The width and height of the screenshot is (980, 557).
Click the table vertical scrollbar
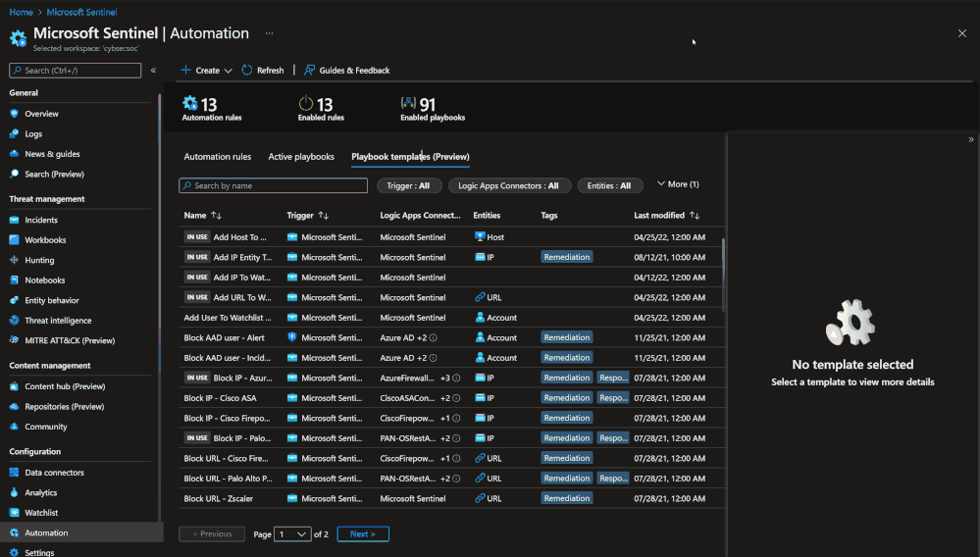tap(723, 275)
